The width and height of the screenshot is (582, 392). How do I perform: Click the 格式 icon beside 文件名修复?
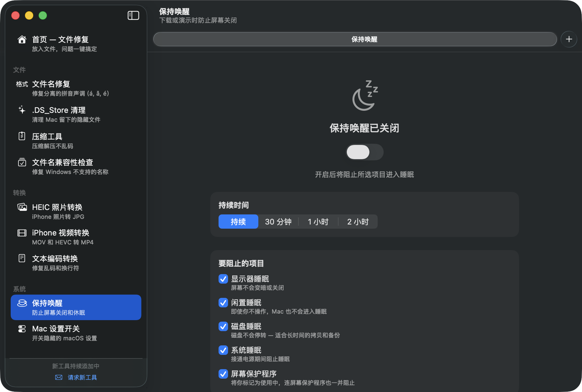coord(22,84)
